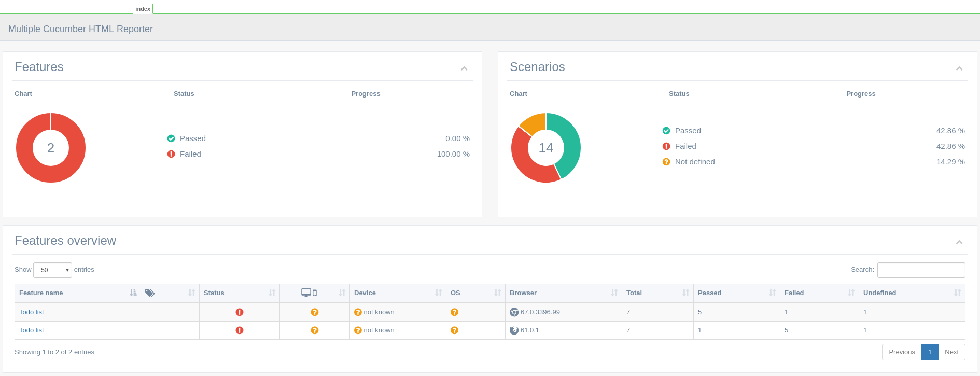Click orange Not defined icon in Scenarios
The width and height of the screenshot is (980, 376).
(666, 162)
